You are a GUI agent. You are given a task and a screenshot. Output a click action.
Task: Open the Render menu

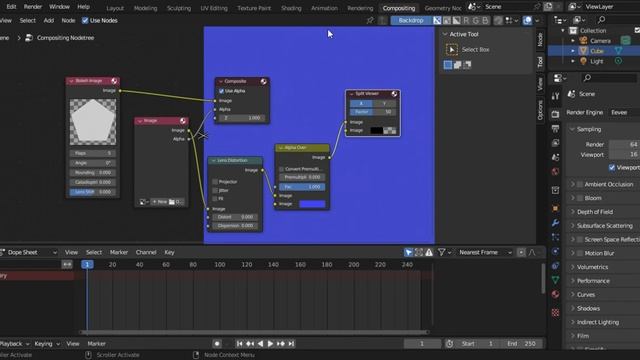(x=33, y=7)
